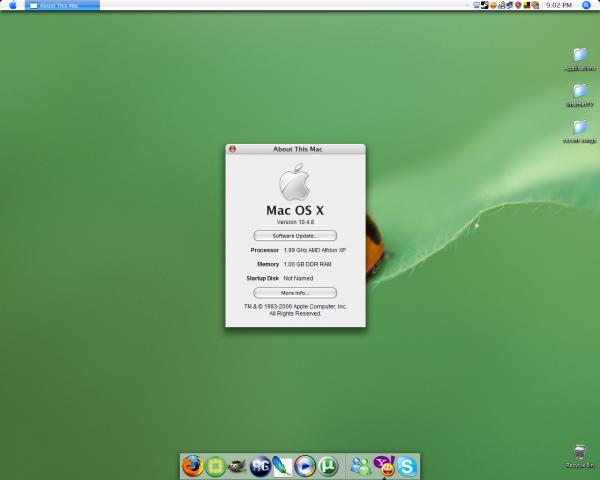Click the black and white tray icon
Image resolution: width=600 pixels, height=480 pixels.
pyautogui.click(x=484, y=5)
